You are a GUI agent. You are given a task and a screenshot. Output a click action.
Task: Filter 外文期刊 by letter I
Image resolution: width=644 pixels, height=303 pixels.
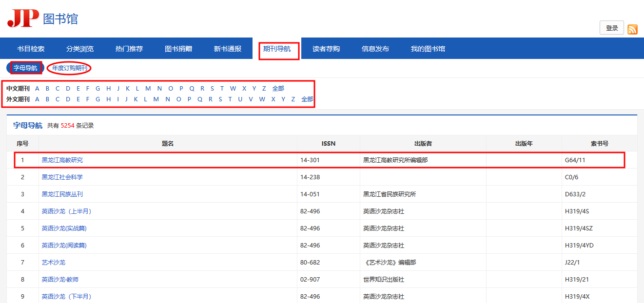pos(117,99)
